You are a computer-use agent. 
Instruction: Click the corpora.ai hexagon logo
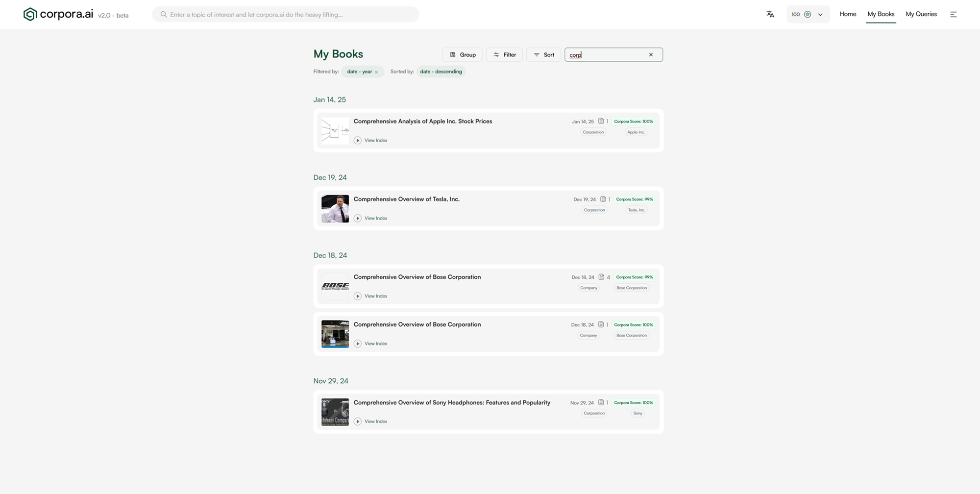pos(30,14)
